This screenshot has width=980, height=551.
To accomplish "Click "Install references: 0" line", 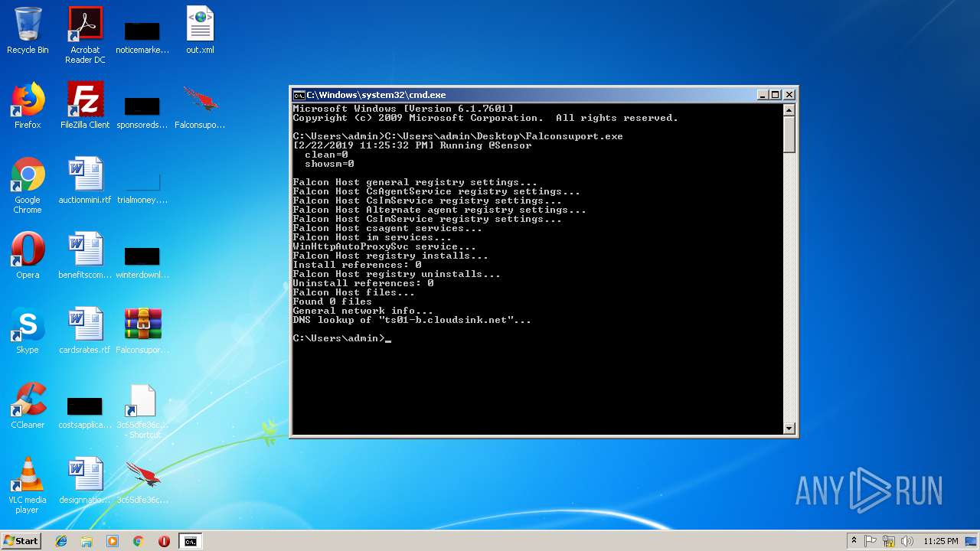I will point(357,265).
